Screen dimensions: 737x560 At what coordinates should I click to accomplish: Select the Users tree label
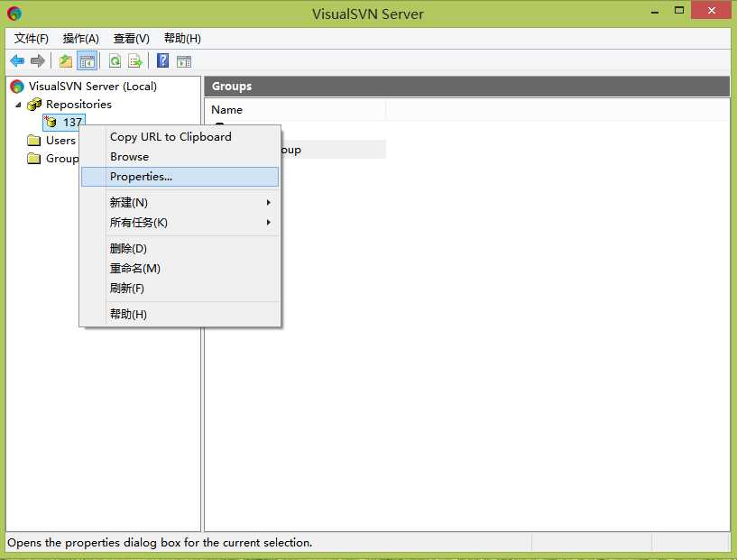click(60, 141)
